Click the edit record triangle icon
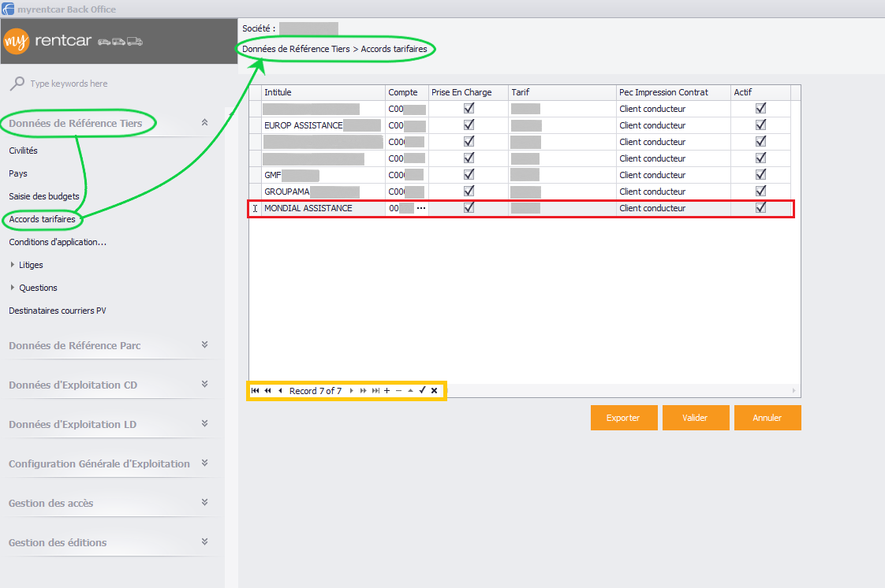The height and width of the screenshot is (588, 885). coord(410,391)
